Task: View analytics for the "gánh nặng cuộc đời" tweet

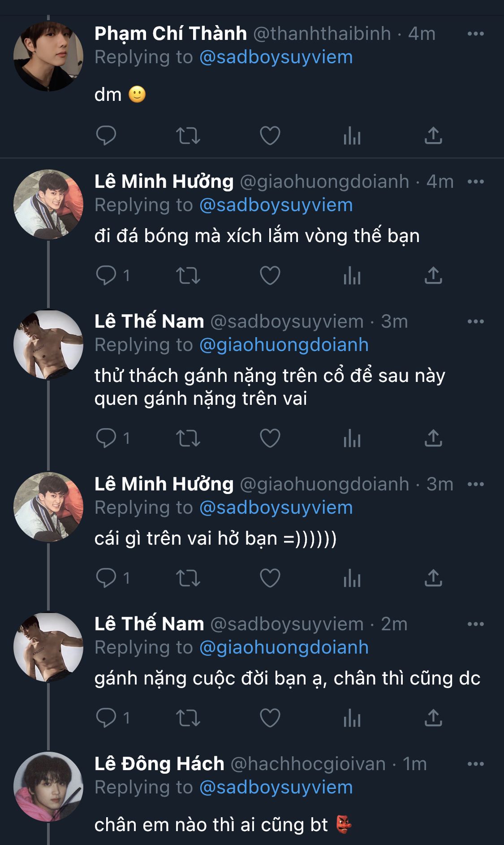Action: tap(352, 718)
